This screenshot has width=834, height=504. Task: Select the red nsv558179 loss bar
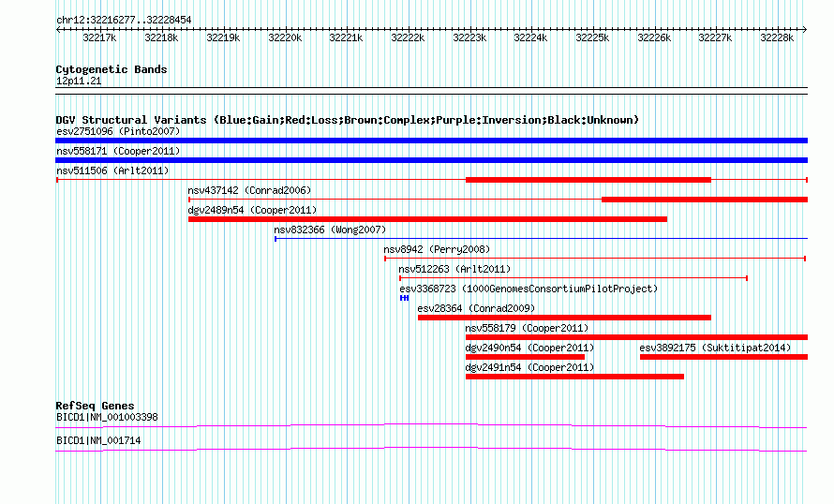click(636, 337)
